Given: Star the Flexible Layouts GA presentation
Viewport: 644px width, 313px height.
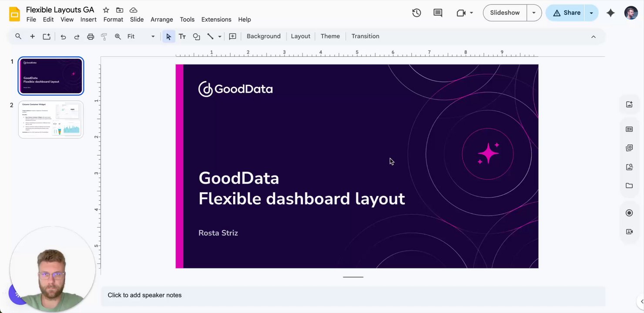Looking at the screenshot, I should tap(106, 10).
